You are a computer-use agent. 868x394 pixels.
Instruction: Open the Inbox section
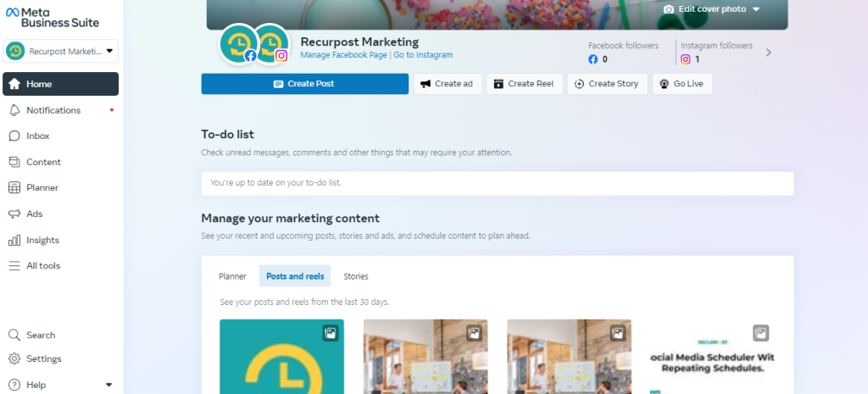[60, 136]
